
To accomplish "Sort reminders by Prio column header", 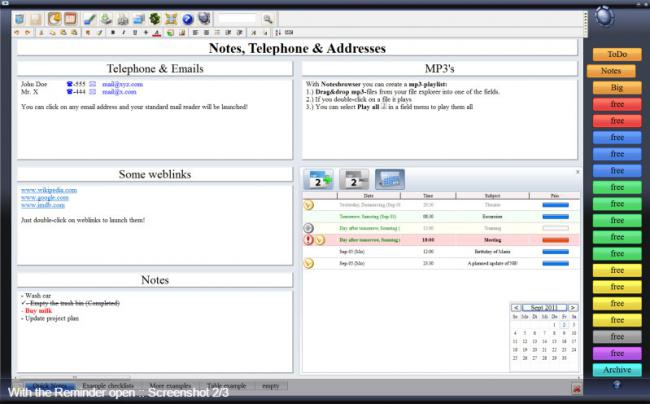I will tap(555, 196).
